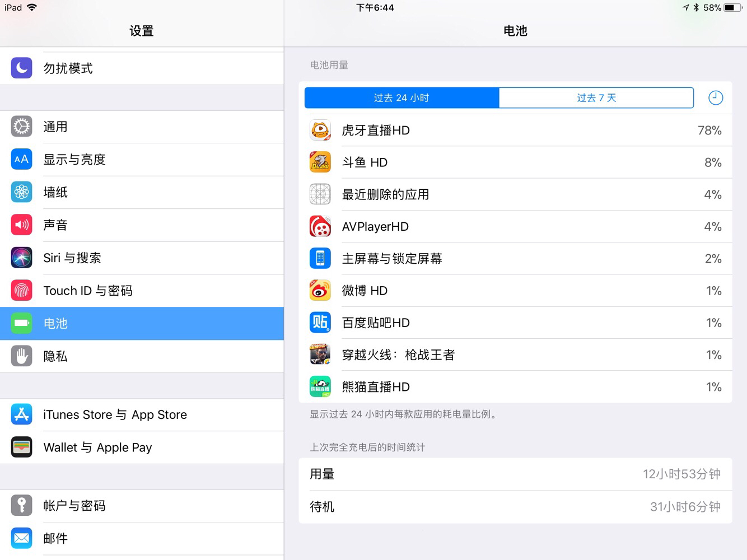Open 声音 settings

[142, 225]
